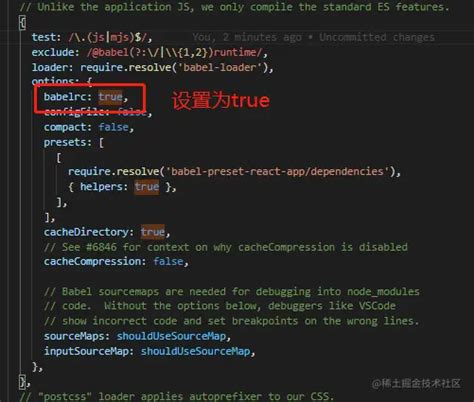Click the 'compact' false value

pos(113,127)
